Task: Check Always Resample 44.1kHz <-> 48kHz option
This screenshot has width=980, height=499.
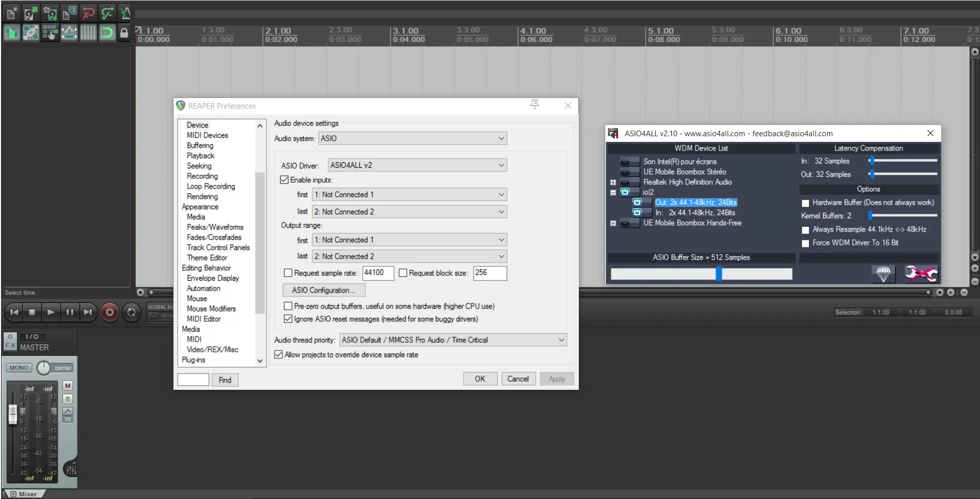Action: 805,230
